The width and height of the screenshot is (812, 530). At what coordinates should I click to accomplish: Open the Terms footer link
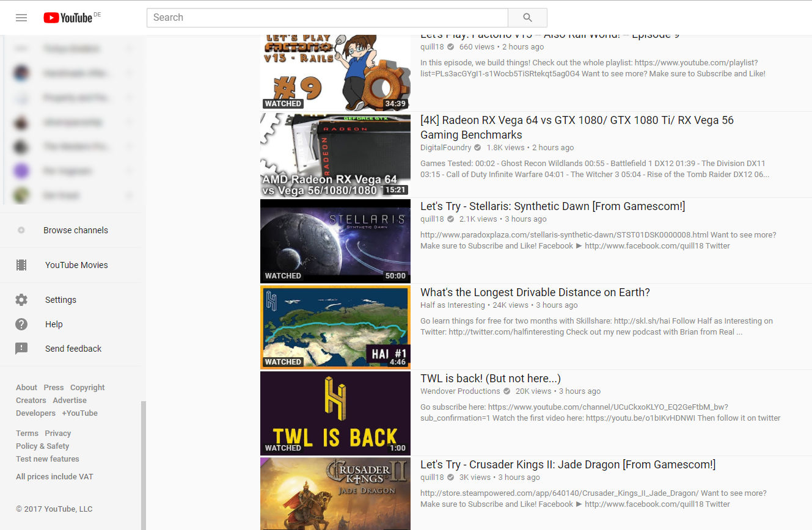click(x=27, y=434)
